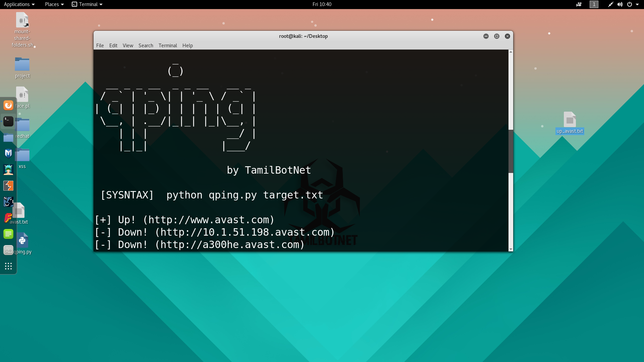This screenshot has width=644, height=362.
Task: Click the Fri 10:40 clock
Action: [x=322, y=4]
